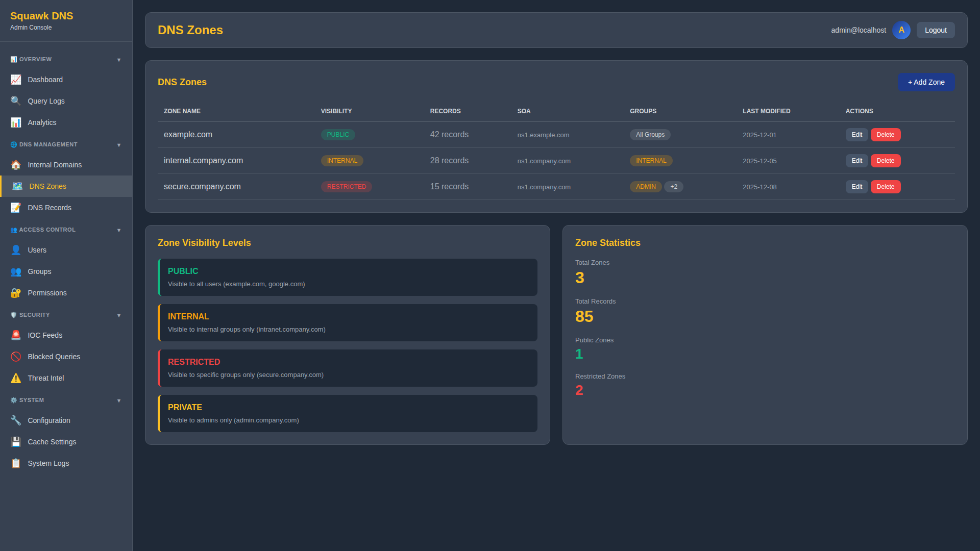This screenshot has width=980, height=551.
Task: Click the System Logs clipboard icon
Action: pos(16,463)
